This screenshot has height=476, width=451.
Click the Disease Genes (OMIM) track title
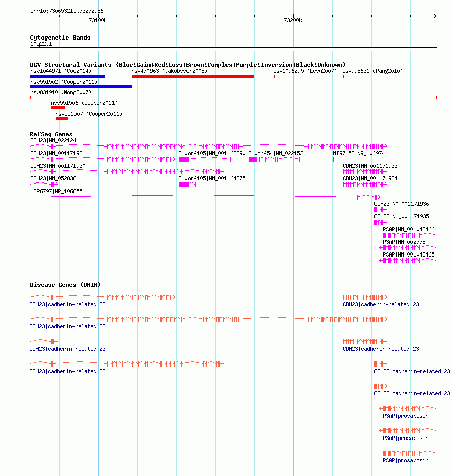click(x=65, y=285)
